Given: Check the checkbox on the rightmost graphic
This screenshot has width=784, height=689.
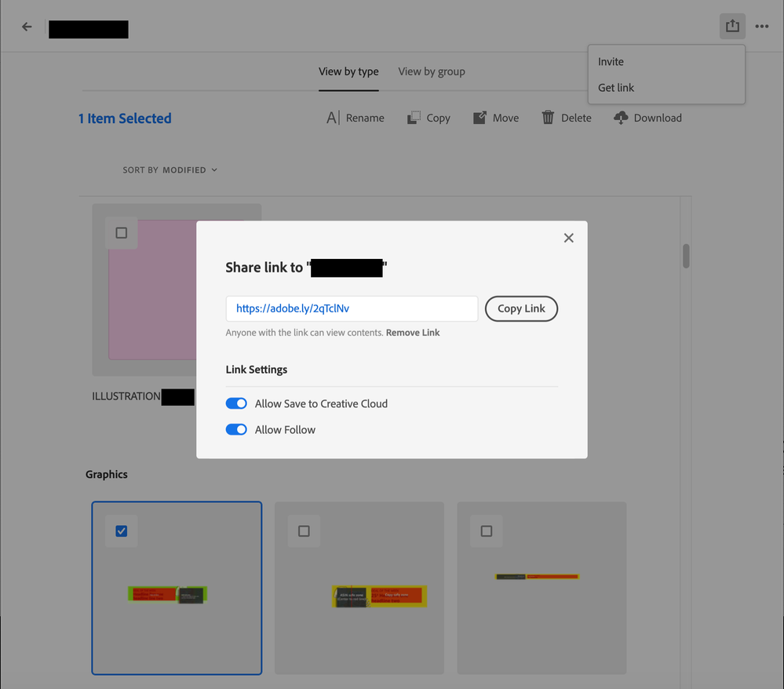Looking at the screenshot, I should pyautogui.click(x=486, y=530).
